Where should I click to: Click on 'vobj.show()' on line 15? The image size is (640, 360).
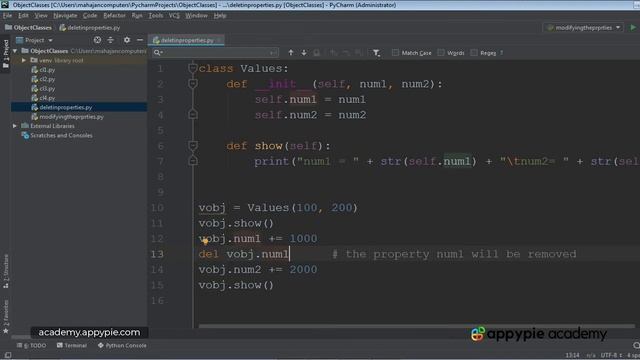pyautogui.click(x=236, y=285)
